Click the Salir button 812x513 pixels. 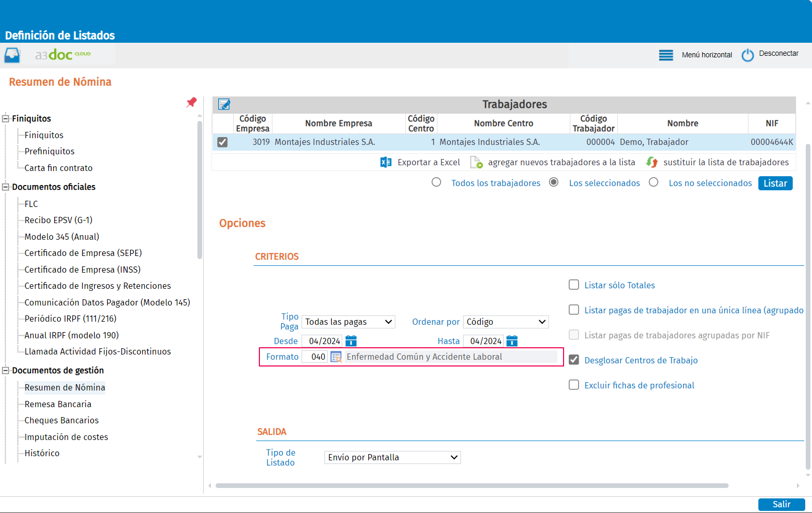tap(782, 504)
